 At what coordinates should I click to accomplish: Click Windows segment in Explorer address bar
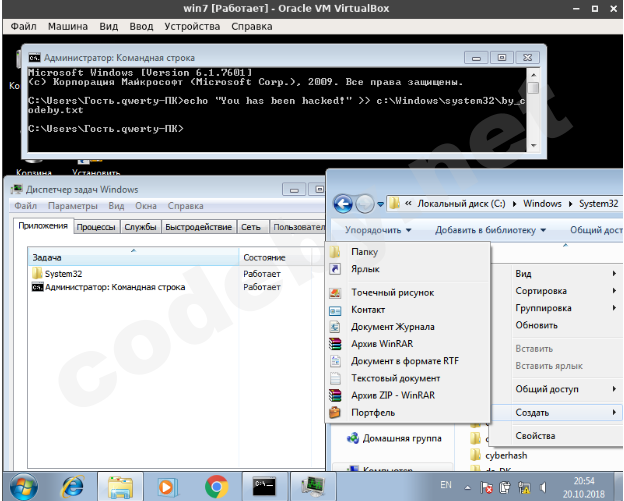(x=542, y=204)
